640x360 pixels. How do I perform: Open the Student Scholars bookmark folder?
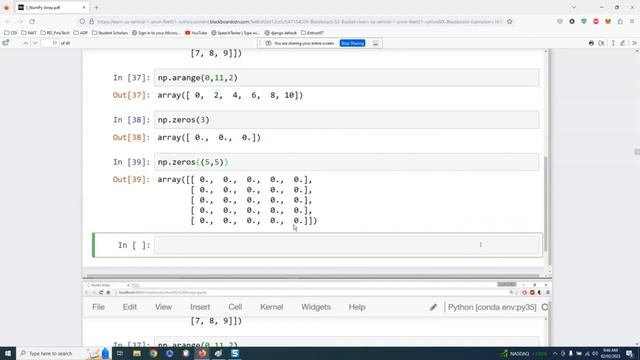110,33
